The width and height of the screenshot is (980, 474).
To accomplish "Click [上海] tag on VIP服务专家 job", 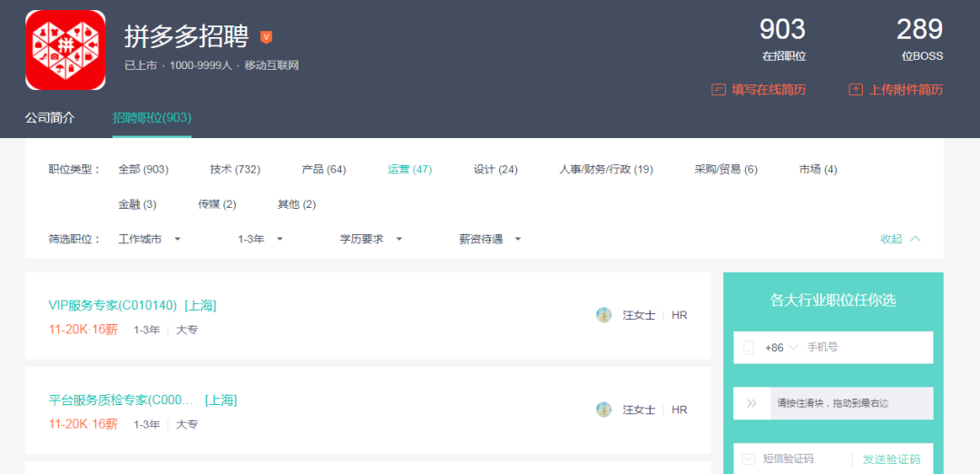I will (200, 305).
